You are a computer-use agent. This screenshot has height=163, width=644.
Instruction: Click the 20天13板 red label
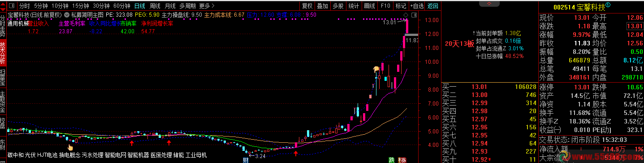459,44
